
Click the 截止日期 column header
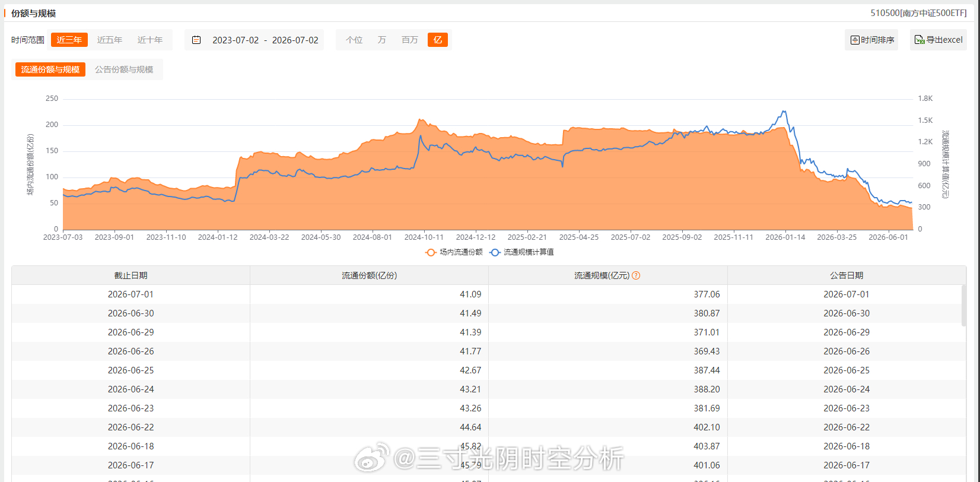(x=131, y=275)
